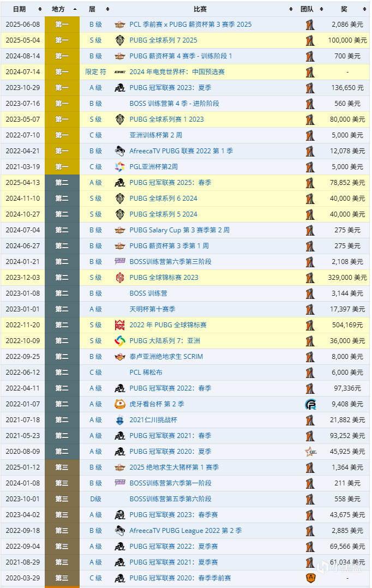Sort table by 日期 column arrows
This screenshot has width=372, height=588.
tap(40, 9)
